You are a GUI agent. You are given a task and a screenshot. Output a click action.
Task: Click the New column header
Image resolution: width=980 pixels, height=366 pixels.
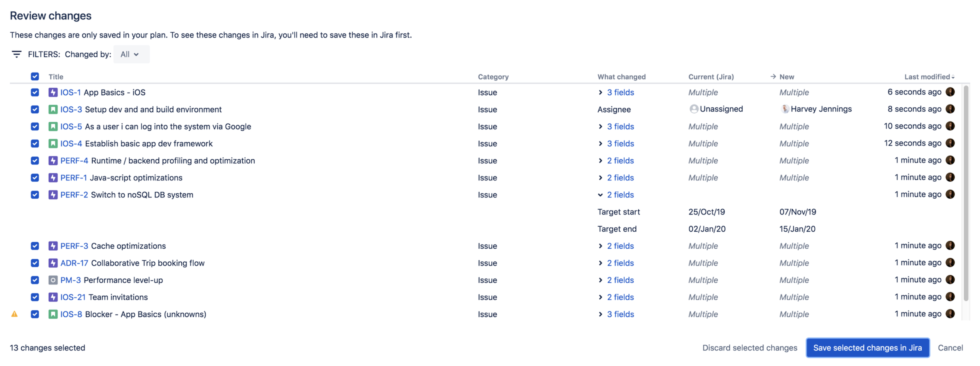[786, 76]
